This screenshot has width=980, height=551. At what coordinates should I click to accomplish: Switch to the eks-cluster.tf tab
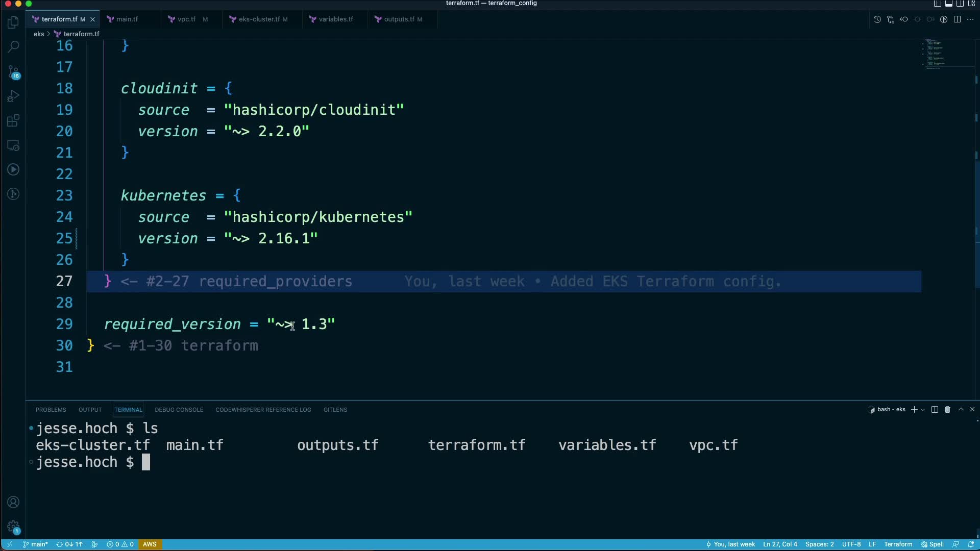pyautogui.click(x=259, y=19)
